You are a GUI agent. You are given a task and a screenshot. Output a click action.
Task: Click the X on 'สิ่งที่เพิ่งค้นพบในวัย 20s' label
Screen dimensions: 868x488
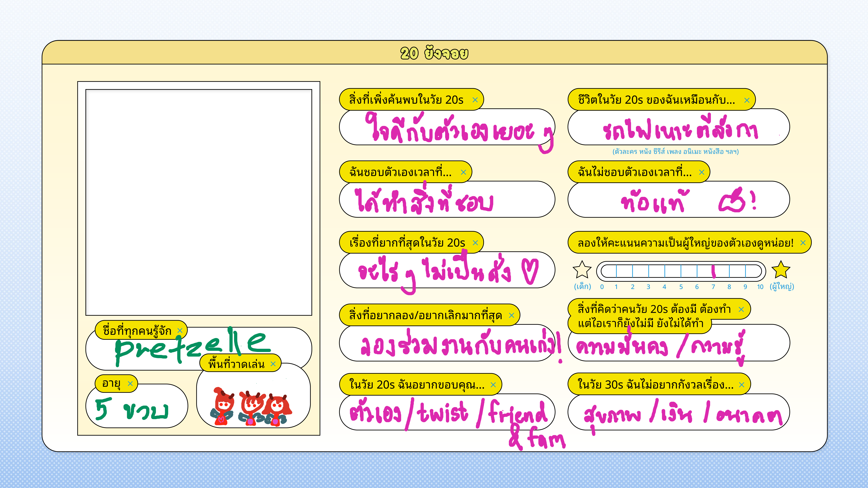[475, 100]
